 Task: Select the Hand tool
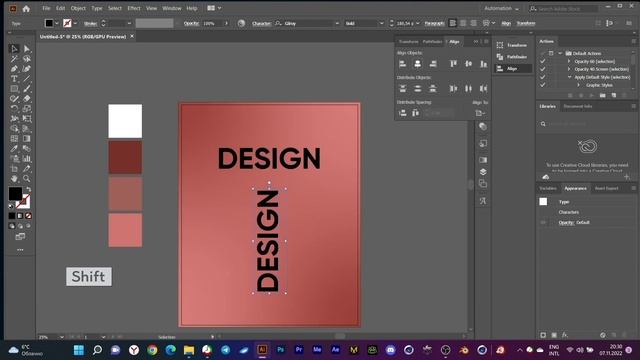point(14,178)
